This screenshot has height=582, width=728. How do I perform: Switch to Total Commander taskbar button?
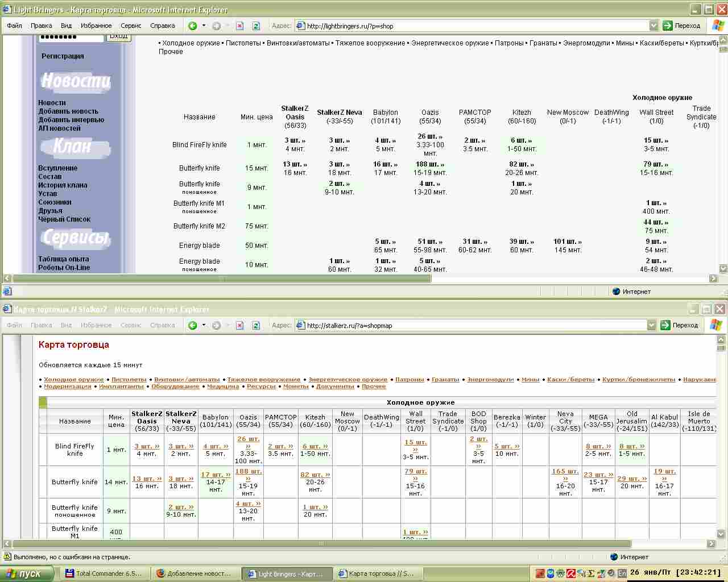(104, 573)
